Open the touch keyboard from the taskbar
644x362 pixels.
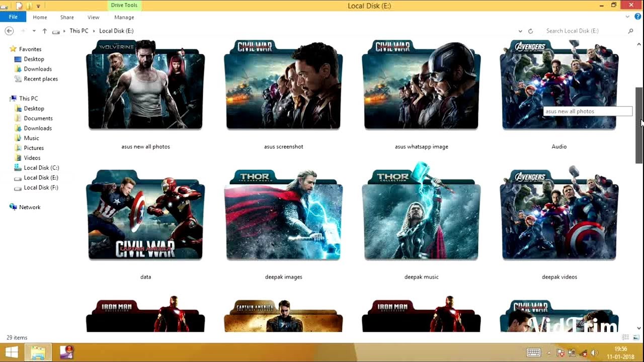click(x=533, y=351)
